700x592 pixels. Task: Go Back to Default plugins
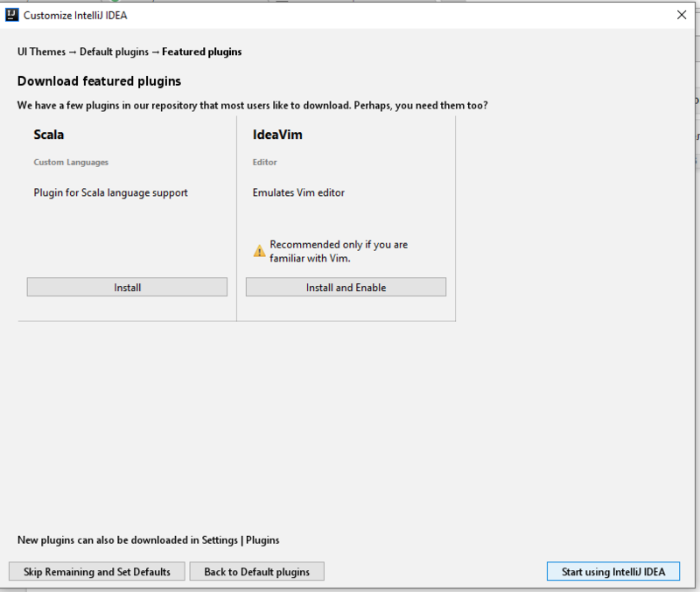(x=256, y=572)
